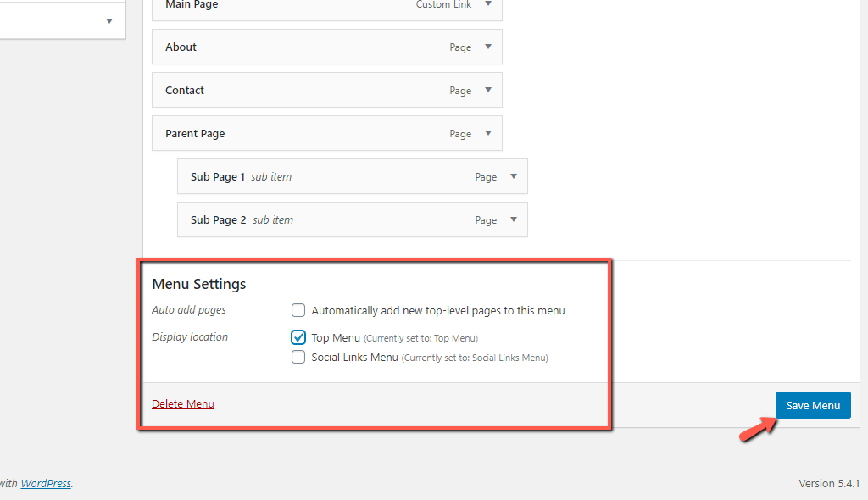Viewport: 868px width, 500px height.
Task: Click the Custom Link type label
Action: click(x=443, y=4)
